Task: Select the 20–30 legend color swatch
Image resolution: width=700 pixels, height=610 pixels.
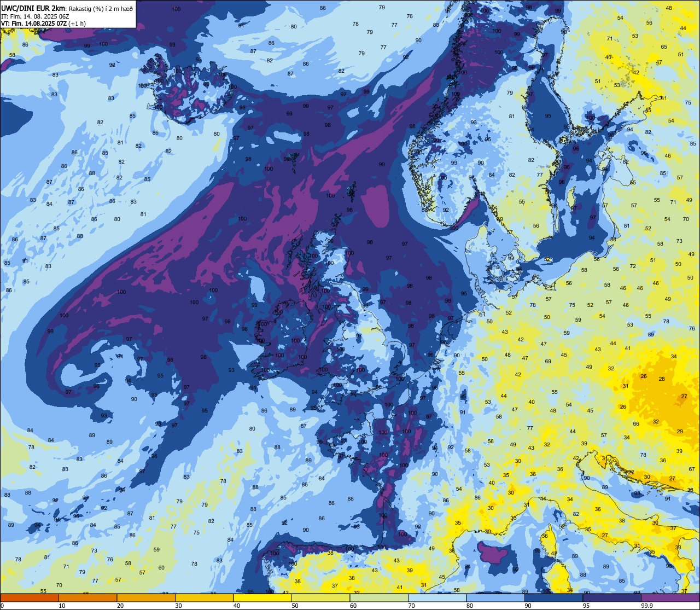Action: (x=146, y=597)
